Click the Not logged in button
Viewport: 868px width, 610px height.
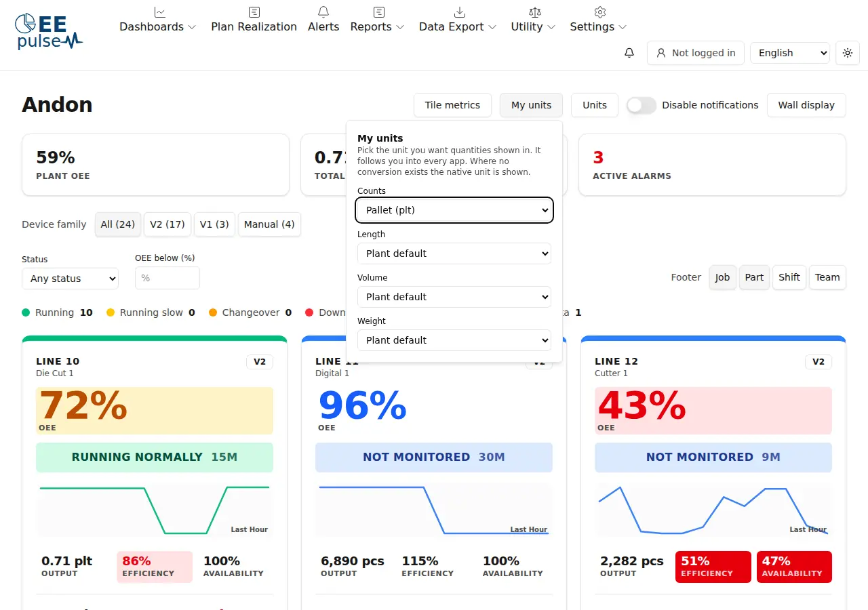[696, 53]
